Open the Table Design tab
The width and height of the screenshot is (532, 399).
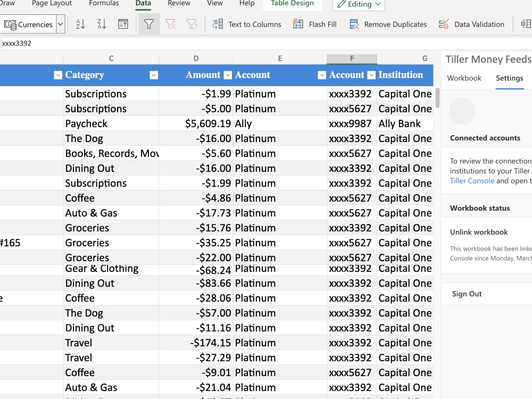tap(292, 3)
